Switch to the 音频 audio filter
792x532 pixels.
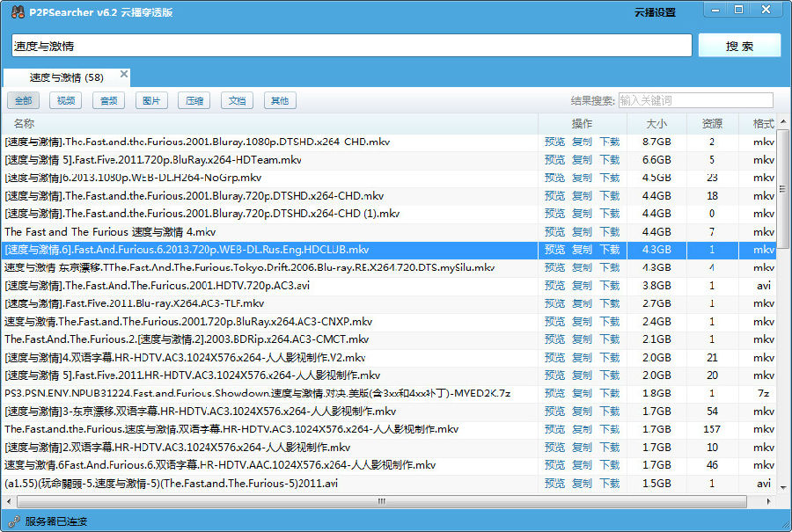(x=107, y=100)
